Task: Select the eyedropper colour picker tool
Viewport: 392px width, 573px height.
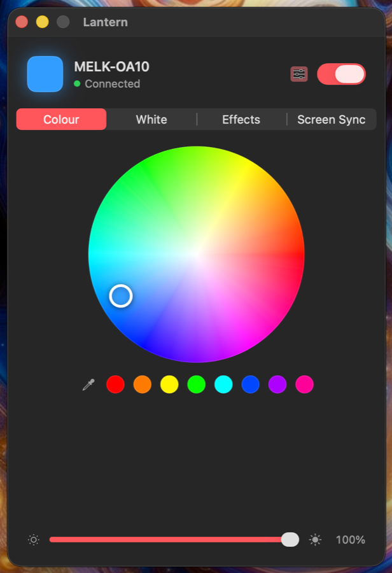Action: 88,385
